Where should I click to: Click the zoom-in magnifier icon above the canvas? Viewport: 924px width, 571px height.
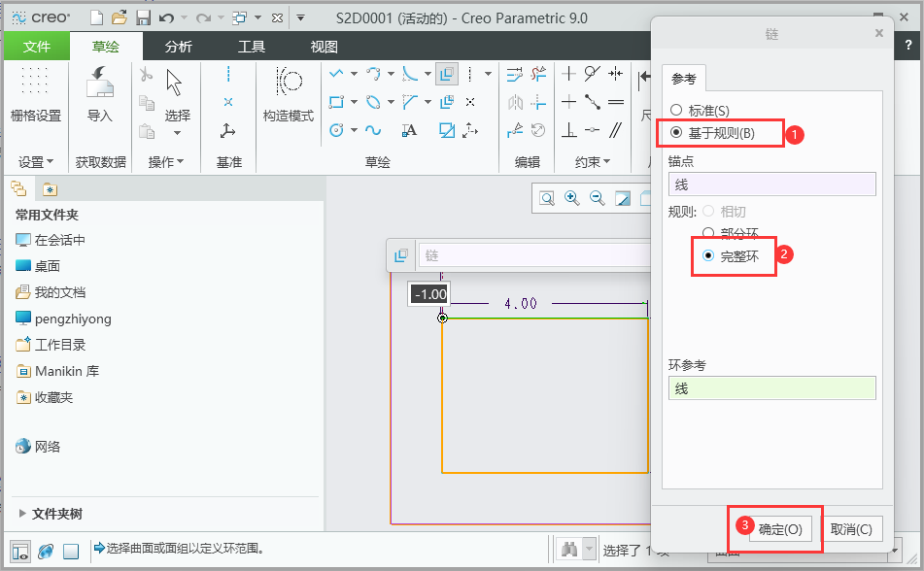[571, 197]
